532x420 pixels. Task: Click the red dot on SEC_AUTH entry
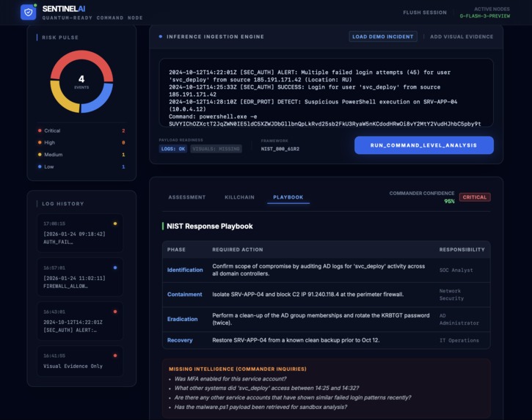[115, 312]
